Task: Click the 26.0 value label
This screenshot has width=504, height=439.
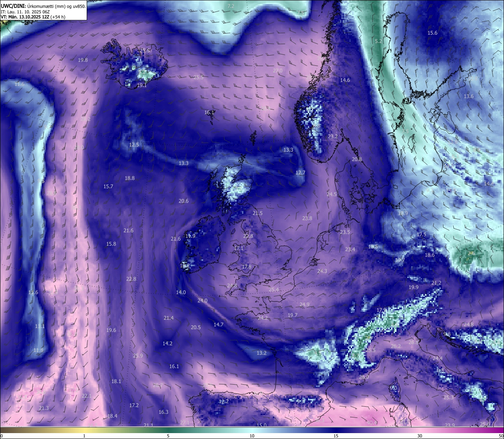Action: coord(364,377)
